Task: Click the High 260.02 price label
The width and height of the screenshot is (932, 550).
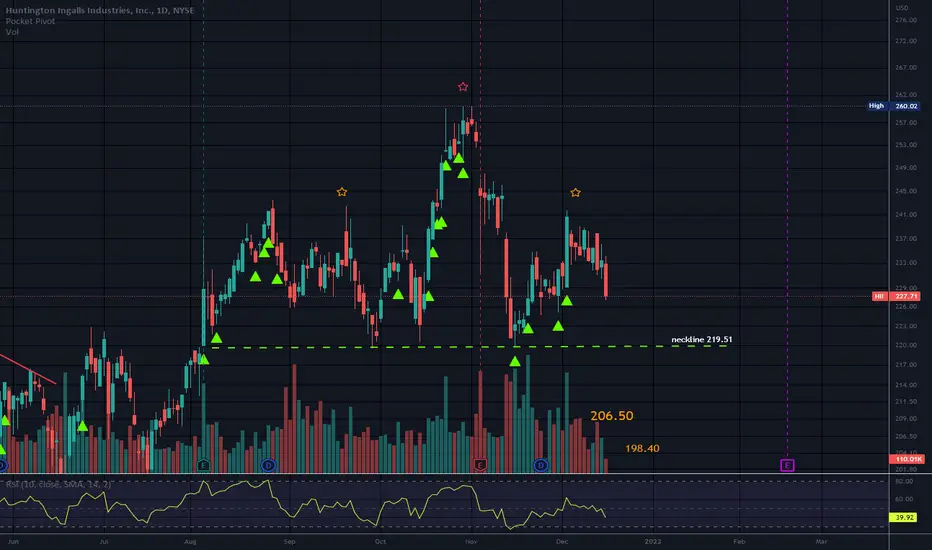Action: tap(893, 106)
